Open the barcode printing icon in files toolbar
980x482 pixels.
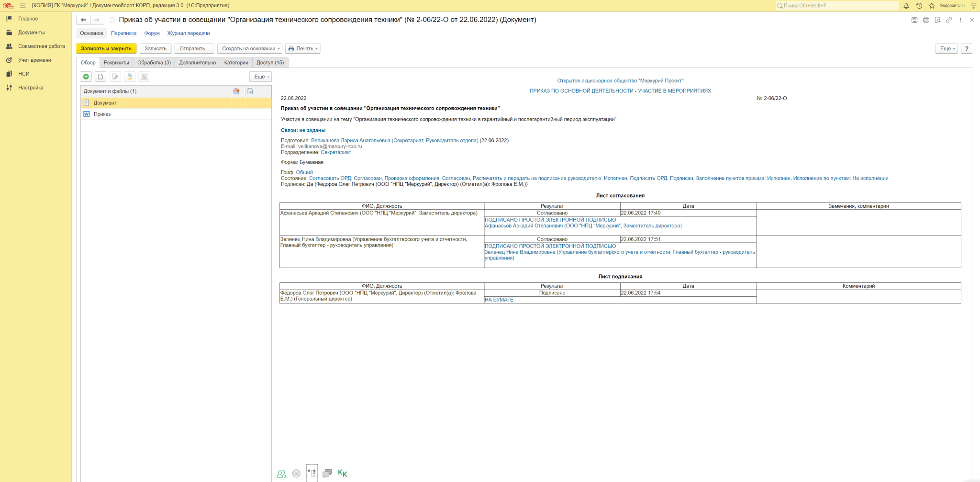pos(145,77)
